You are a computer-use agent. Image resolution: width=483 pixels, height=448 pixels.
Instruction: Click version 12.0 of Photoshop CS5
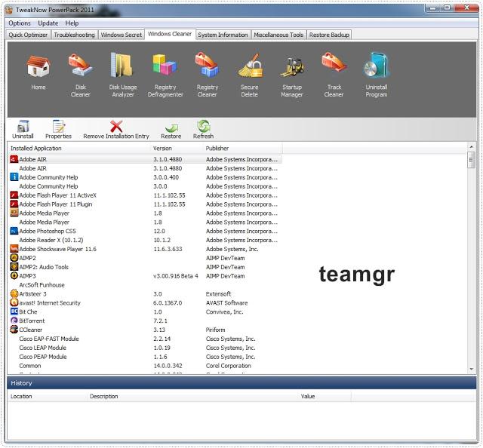pyautogui.click(x=159, y=231)
